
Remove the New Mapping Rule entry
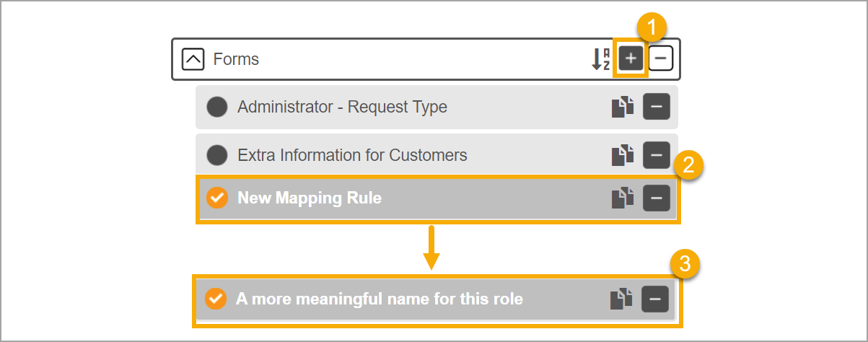[657, 198]
